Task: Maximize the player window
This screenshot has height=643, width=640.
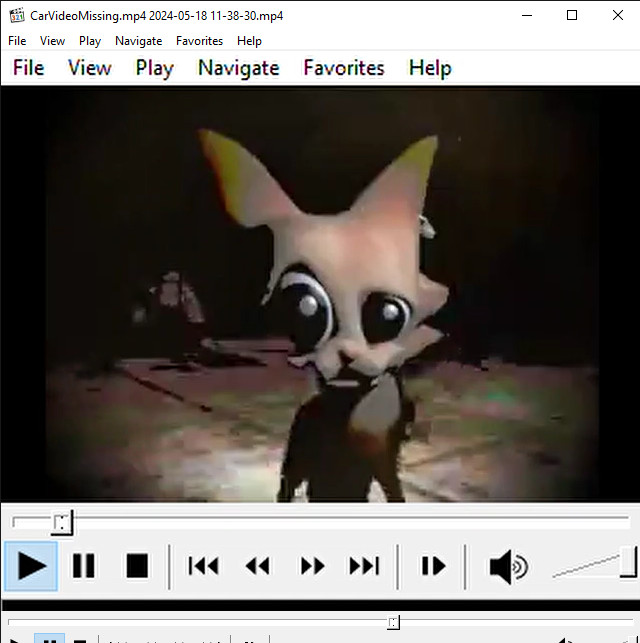Action: pos(572,16)
